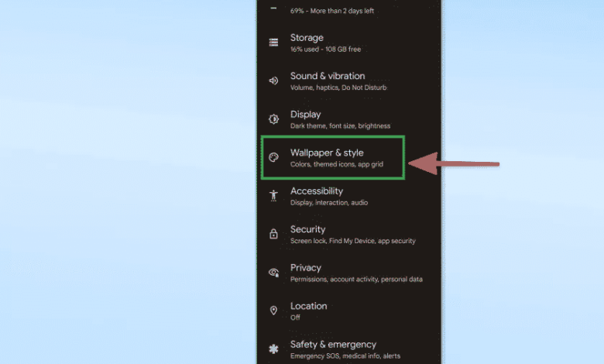Screen dimensions: 604x364
Task: Click 'Volume, haptics, Do Not Disturb' subtitle
Action: [x=338, y=88]
